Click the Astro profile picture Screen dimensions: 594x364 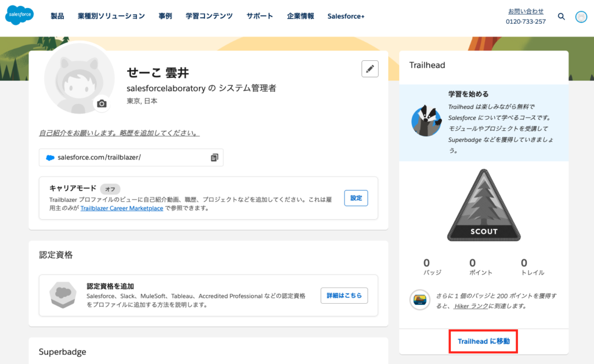pos(79,78)
